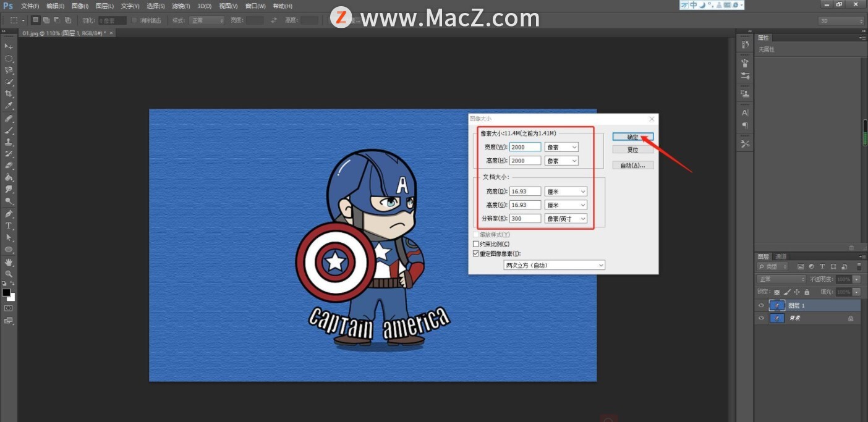The image size is (868, 422).
Task: Filter layers by adjustment layer icon
Action: tap(811, 267)
